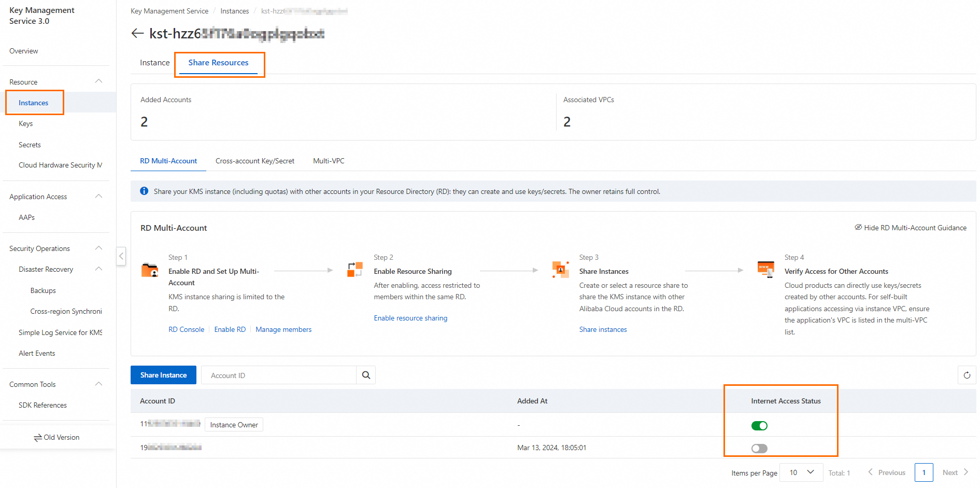Click the Associated VPCs count card

[766, 112]
